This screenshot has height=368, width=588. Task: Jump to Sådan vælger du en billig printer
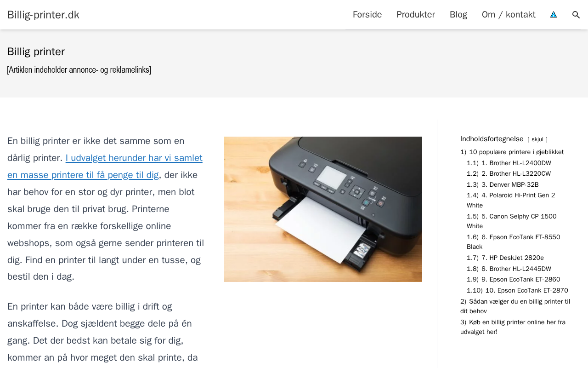(x=515, y=306)
